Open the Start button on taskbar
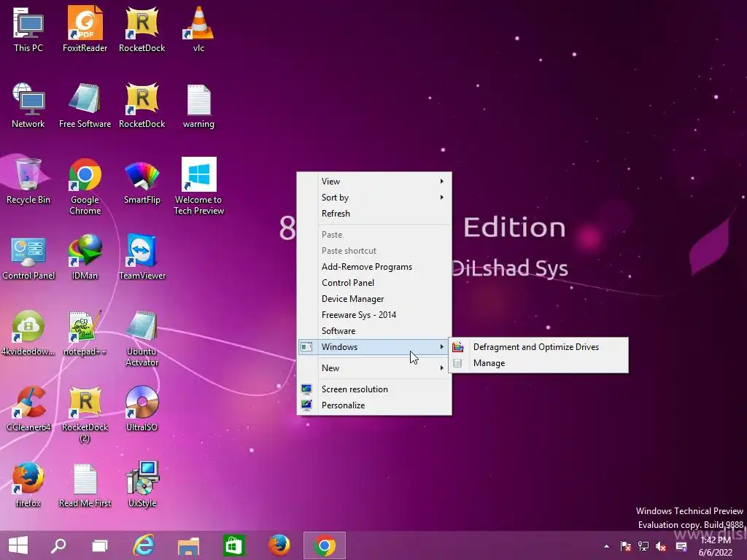The image size is (747, 560). [18, 545]
